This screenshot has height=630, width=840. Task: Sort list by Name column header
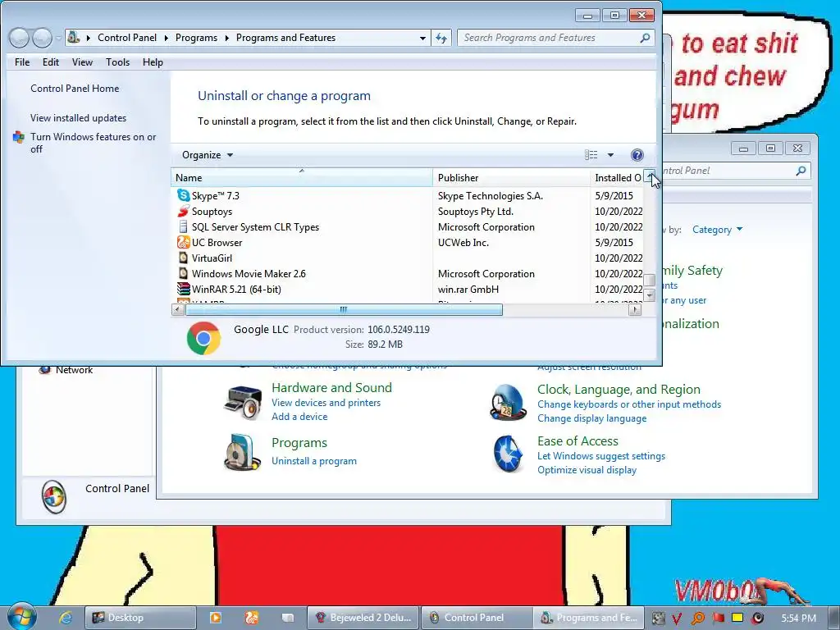[302, 178]
